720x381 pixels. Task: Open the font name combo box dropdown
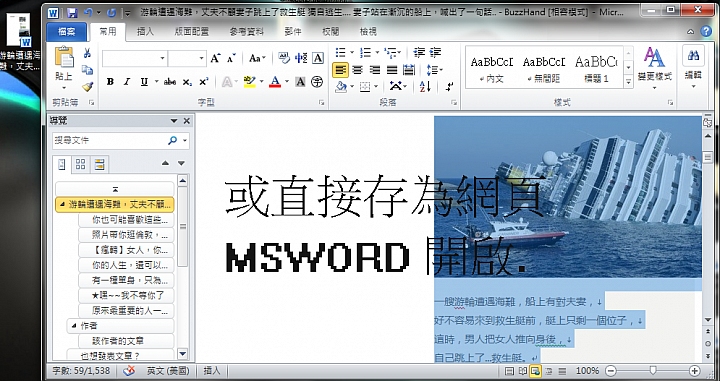[162, 58]
